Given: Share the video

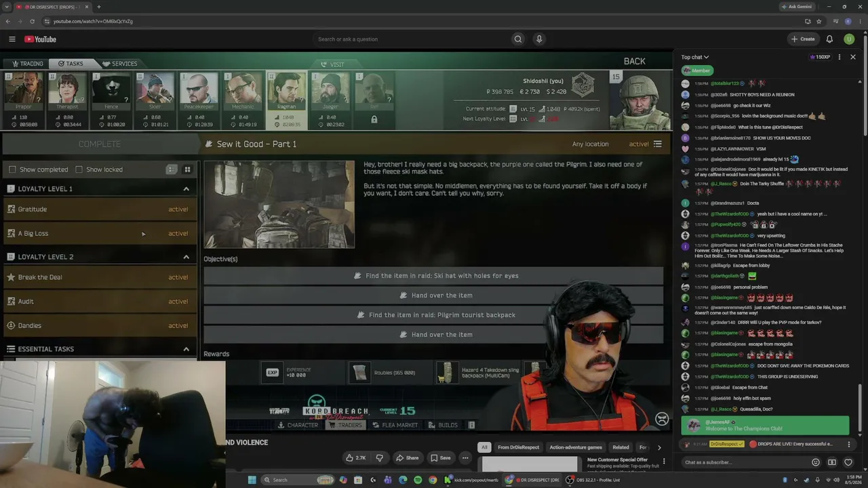Looking at the screenshot, I should pyautogui.click(x=407, y=457).
